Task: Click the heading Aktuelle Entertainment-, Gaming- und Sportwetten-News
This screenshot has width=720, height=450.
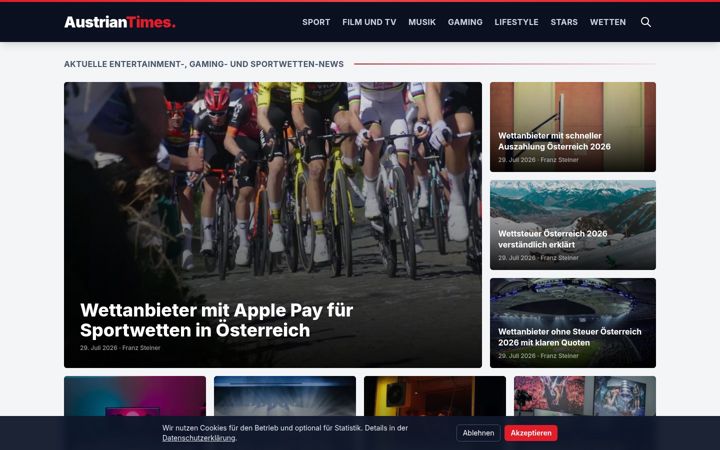Action: point(204,64)
